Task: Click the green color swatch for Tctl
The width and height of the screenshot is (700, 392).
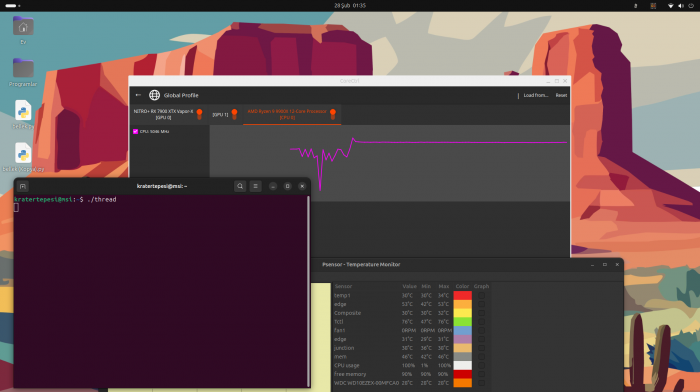Action: pos(462,322)
